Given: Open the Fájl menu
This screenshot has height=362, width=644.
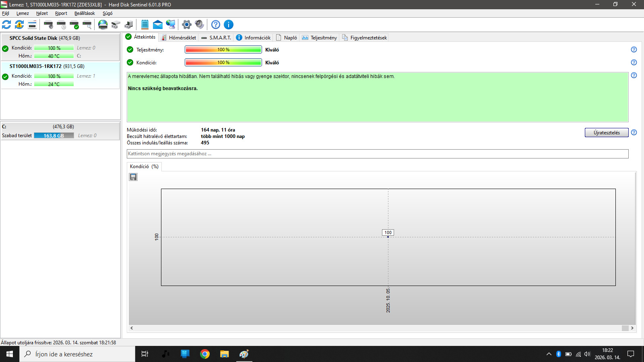Looking at the screenshot, I should click(x=6, y=13).
